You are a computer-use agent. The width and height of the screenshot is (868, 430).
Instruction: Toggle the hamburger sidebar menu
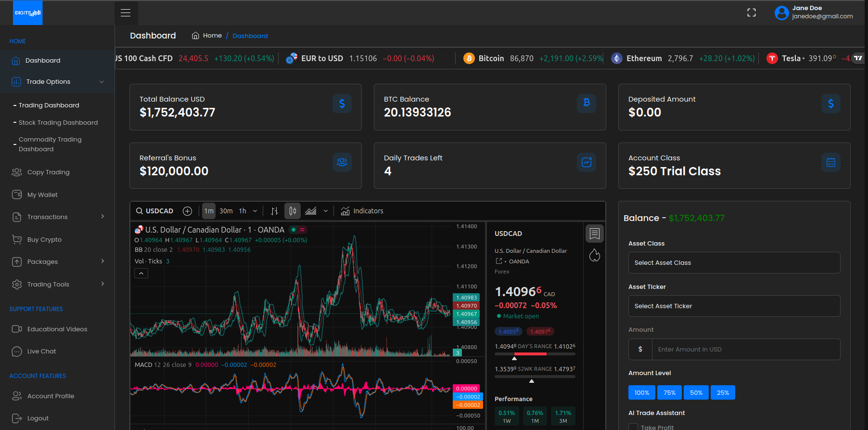pos(126,13)
